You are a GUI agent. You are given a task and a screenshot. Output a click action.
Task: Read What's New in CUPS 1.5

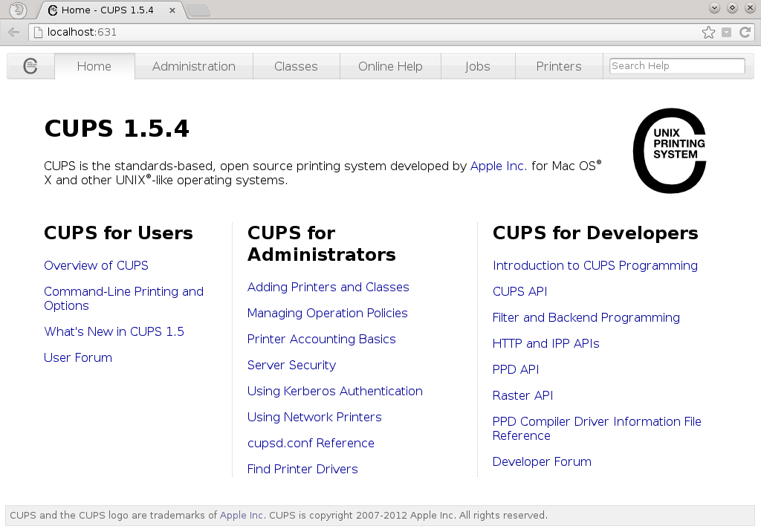coord(114,331)
